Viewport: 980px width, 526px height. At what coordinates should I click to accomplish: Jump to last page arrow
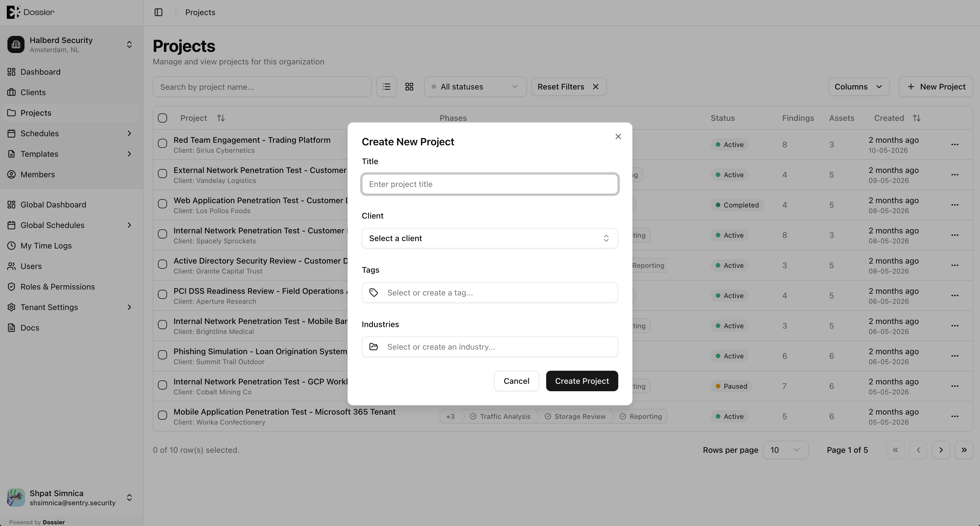coord(964,450)
